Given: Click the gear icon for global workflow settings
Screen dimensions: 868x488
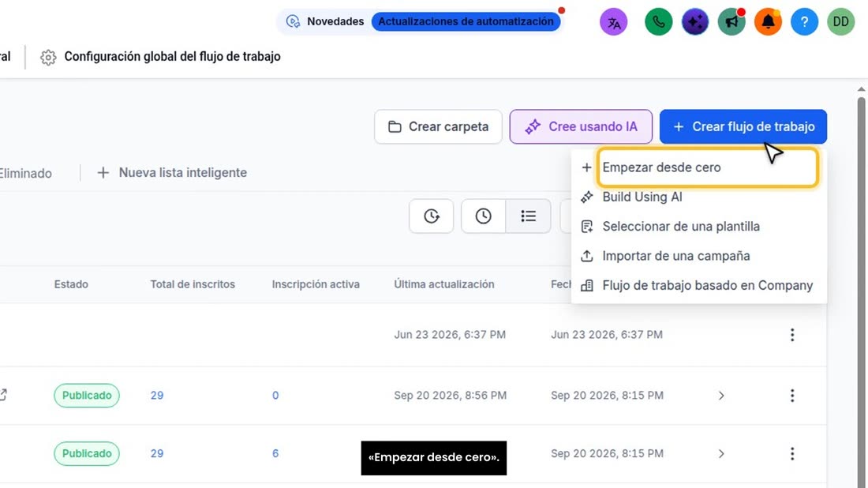Looking at the screenshot, I should coord(48,57).
